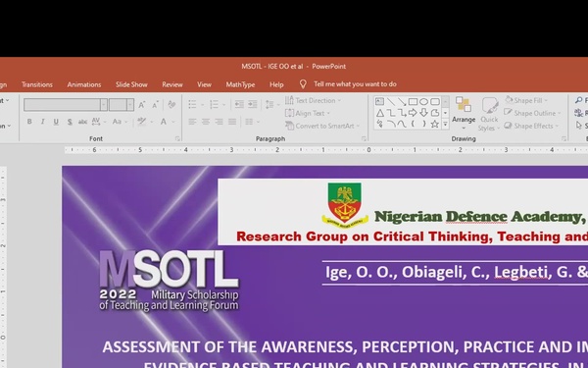Select Arrow line shape

402,101
